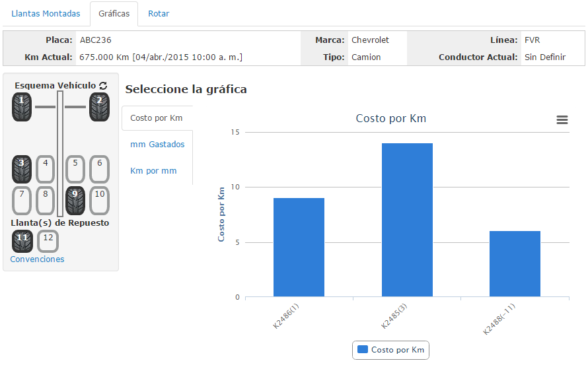Select empty spare slot 12
588x371 pixels.
[x=48, y=241]
